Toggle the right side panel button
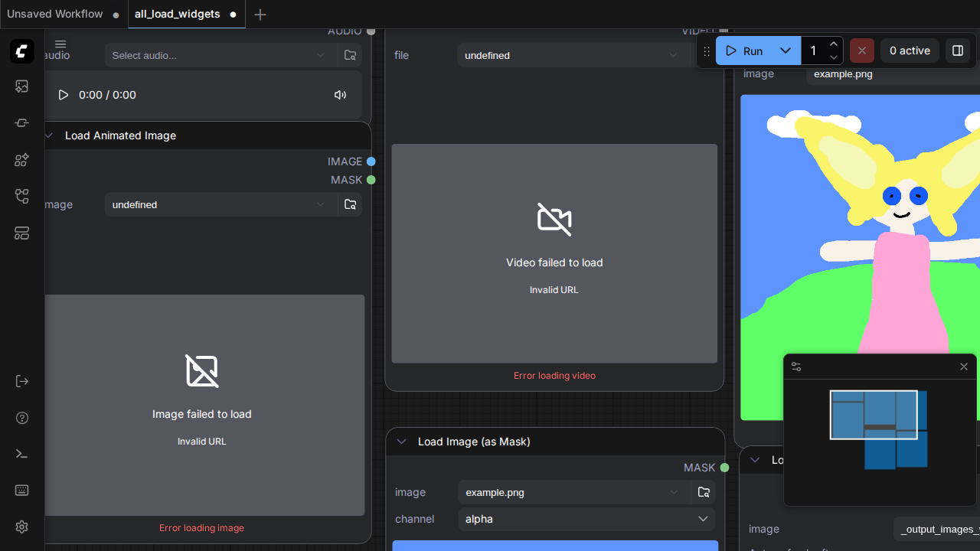This screenshot has width=980, height=551. click(x=958, y=51)
